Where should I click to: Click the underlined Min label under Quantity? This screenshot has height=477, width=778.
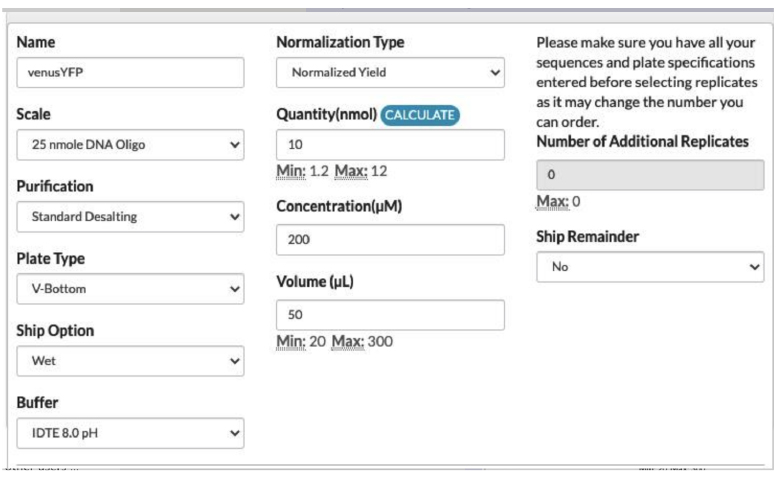pyautogui.click(x=290, y=171)
